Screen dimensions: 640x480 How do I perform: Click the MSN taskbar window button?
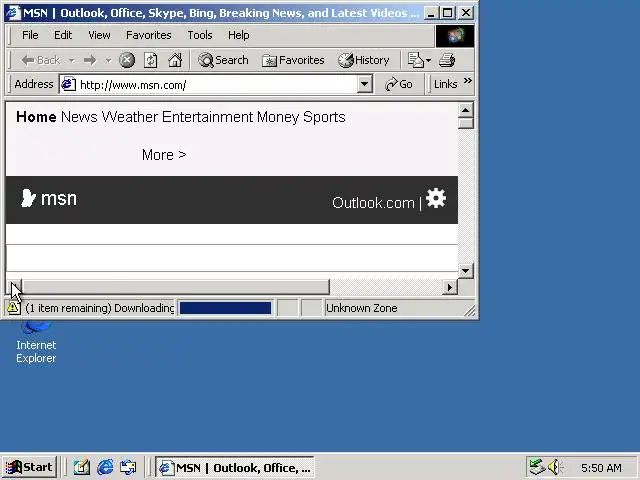pos(235,467)
